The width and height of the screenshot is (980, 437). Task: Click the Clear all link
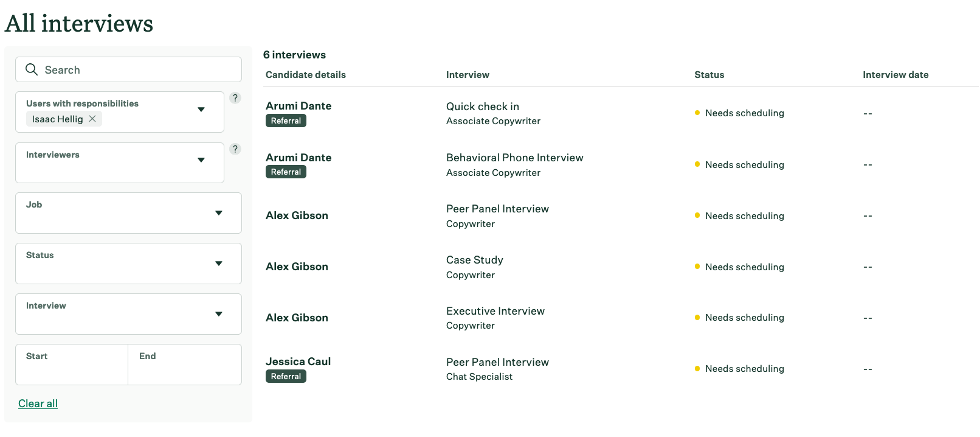coord(38,404)
